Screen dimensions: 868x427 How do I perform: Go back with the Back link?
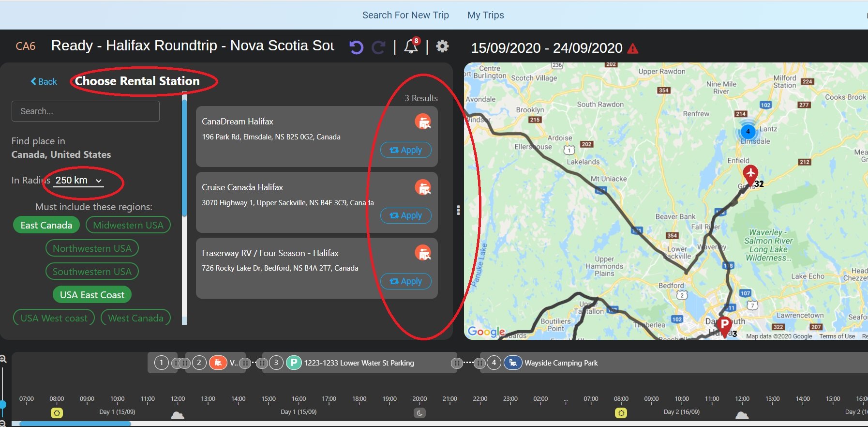(44, 81)
